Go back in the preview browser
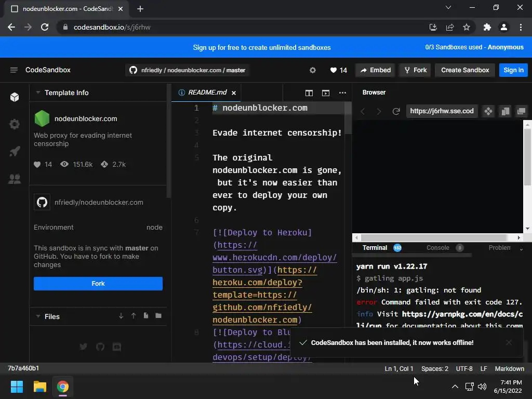532x399 pixels. click(x=363, y=111)
